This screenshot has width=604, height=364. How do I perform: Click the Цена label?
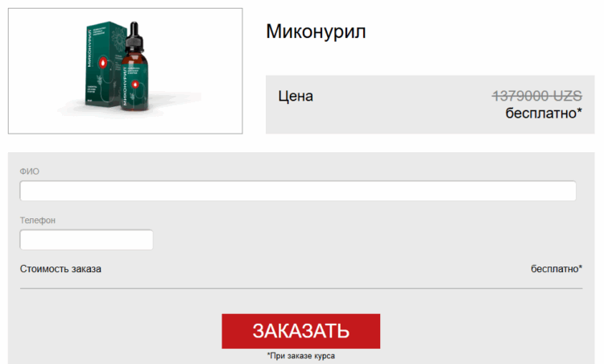click(x=296, y=96)
